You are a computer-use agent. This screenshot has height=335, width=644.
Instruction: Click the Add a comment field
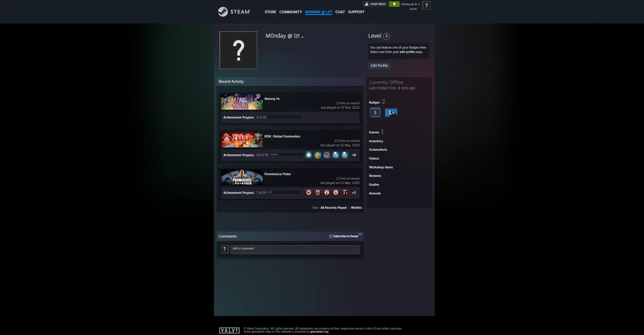pyautogui.click(x=295, y=249)
